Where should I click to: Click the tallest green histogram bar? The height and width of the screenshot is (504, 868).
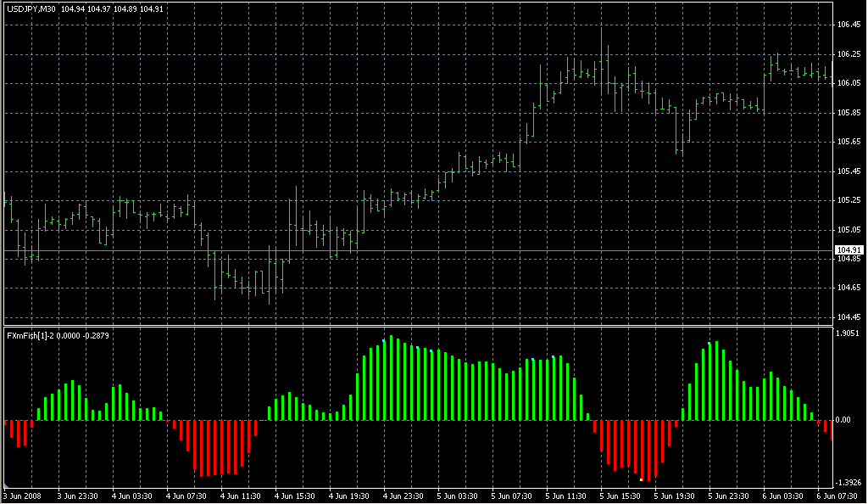(x=392, y=378)
